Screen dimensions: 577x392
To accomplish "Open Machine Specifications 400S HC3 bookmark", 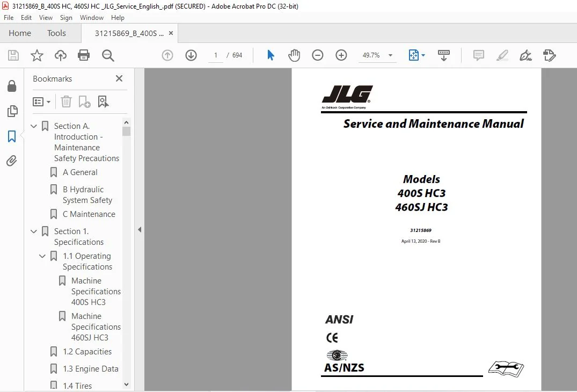I will tap(96, 292).
